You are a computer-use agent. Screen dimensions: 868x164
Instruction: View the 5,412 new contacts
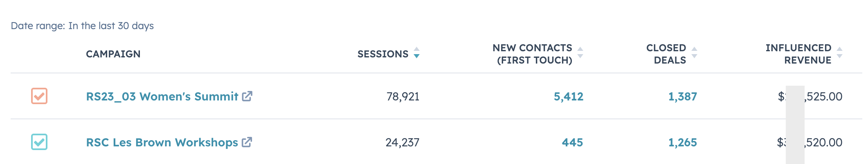tap(569, 97)
